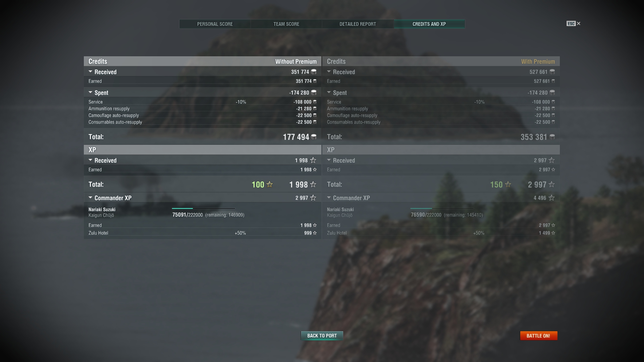Open the Detailed Report tab
The width and height of the screenshot is (644, 362).
coord(358,24)
